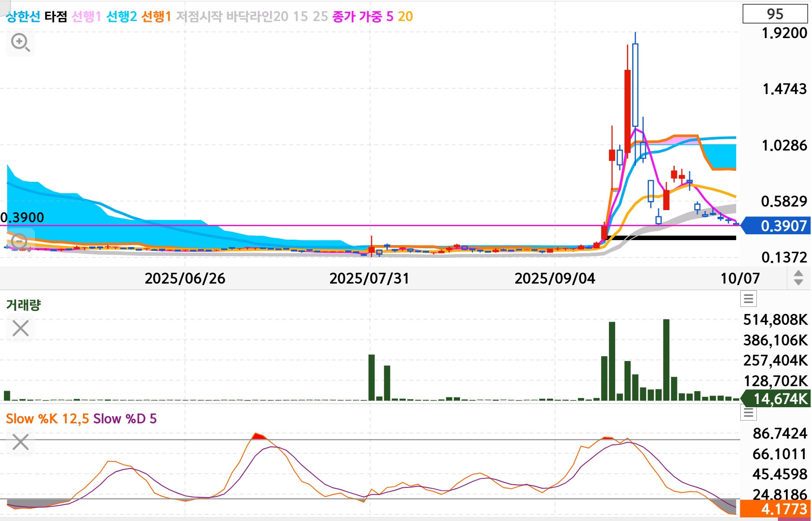Select the 상한선 indicator label

point(23,17)
